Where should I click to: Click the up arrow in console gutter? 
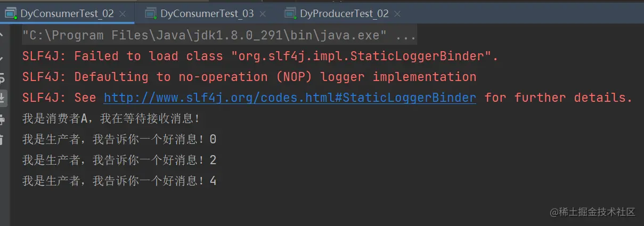[x=2, y=36]
